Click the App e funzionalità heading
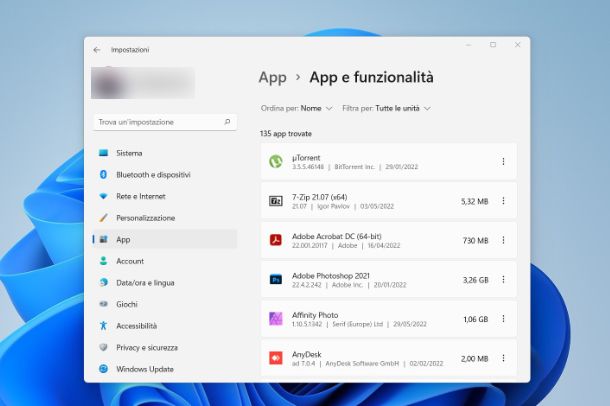 371,77
